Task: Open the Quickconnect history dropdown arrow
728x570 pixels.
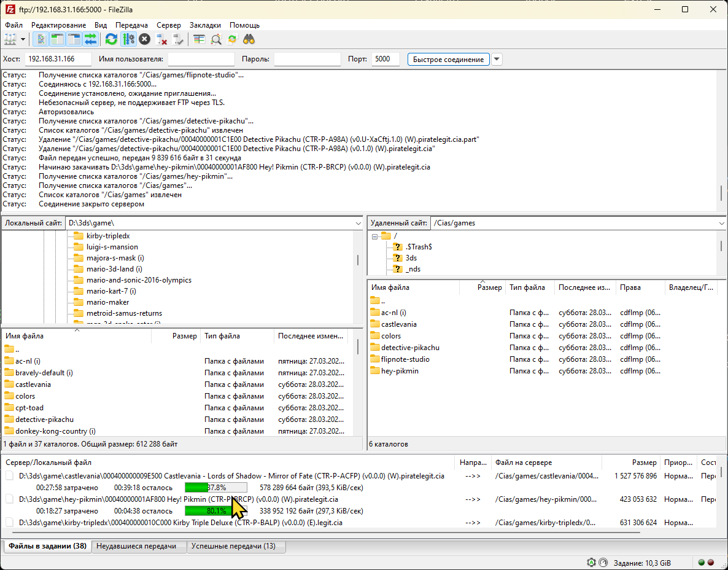Action: coord(497,60)
